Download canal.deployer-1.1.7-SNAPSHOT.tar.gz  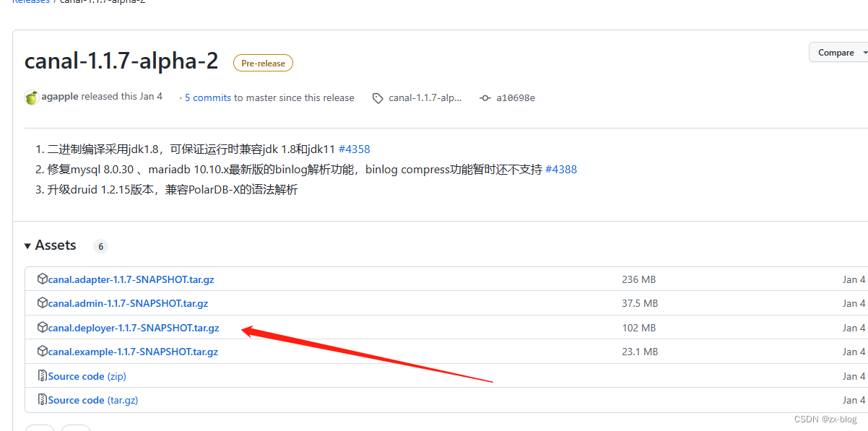point(134,328)
